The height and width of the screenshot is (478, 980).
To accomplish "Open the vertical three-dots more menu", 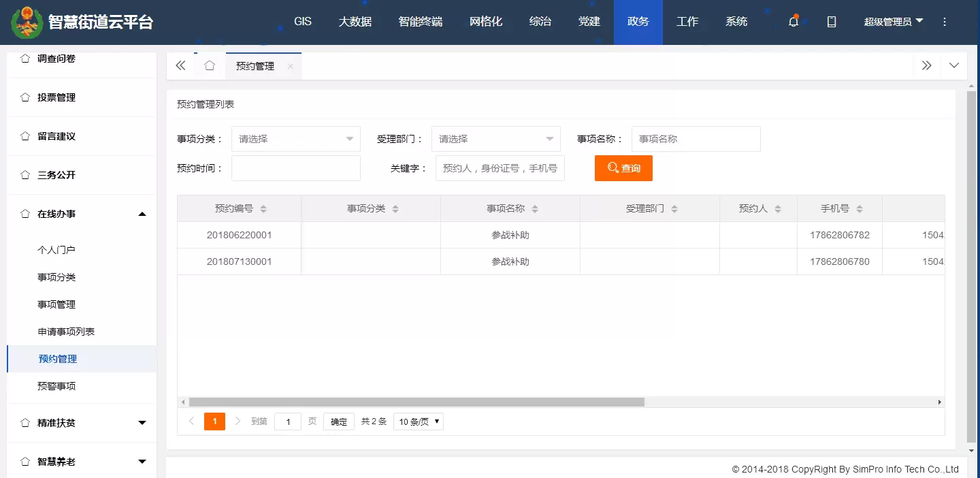I will point(945,22).
